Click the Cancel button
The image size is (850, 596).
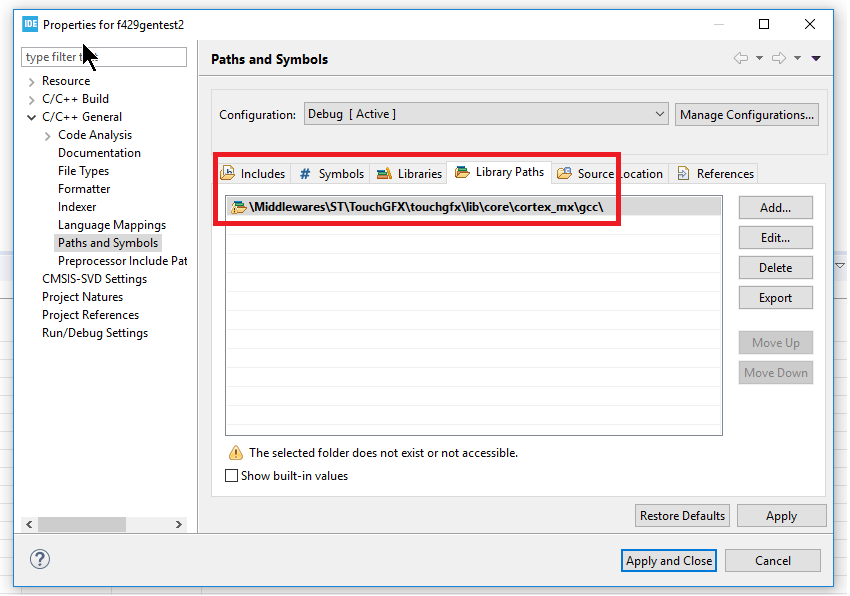click(772, 560)
